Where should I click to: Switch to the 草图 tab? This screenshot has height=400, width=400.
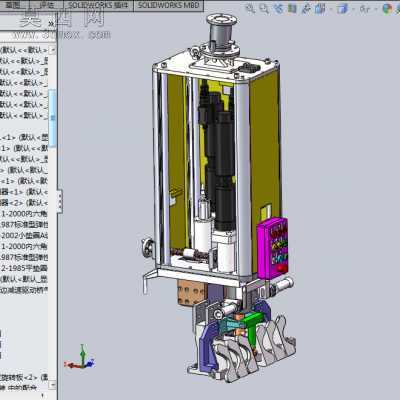(13, 5)
